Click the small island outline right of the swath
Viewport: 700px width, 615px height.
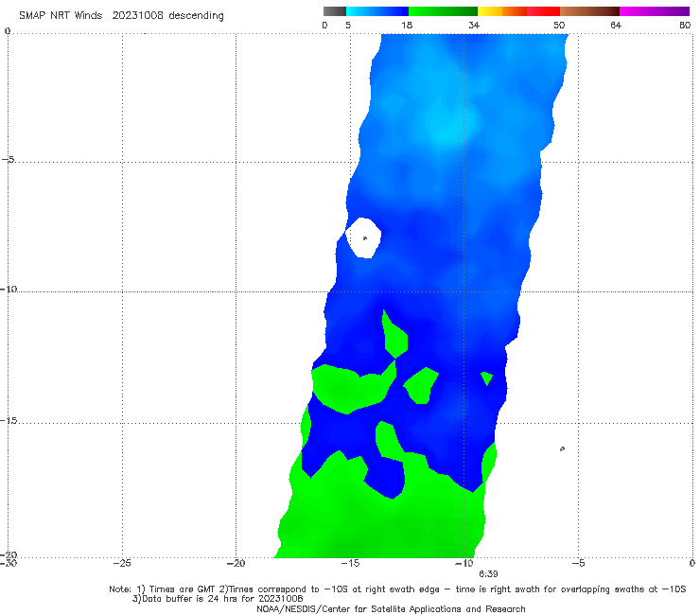point(562,448)
